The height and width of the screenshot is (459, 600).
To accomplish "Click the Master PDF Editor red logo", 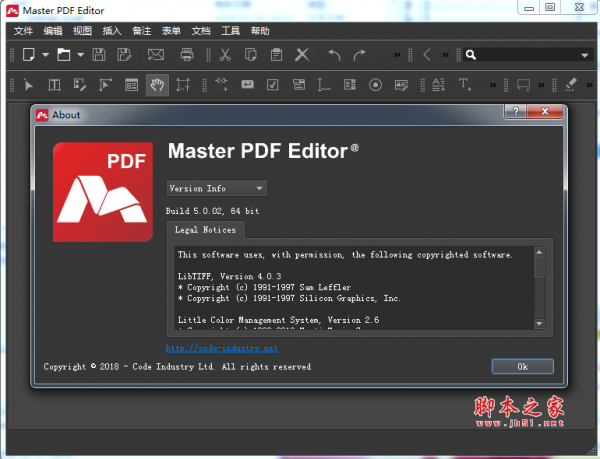I will pyautogui.click(x=103, y=192).
